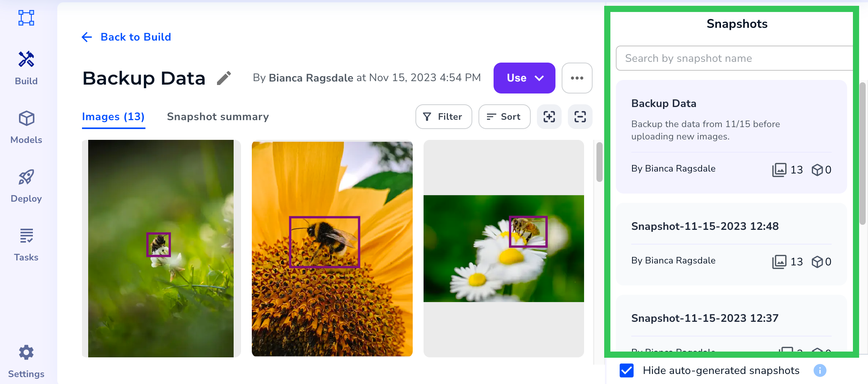The width and height of the screenshot is (868, 384).
Task: Click the app logo at sidebar top
Action: (26, 18)
